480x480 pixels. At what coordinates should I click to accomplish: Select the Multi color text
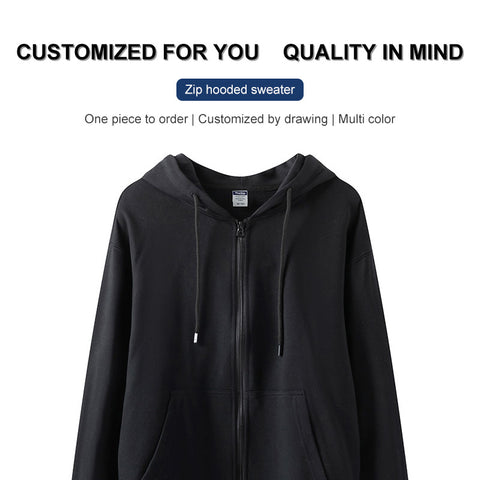367,119
